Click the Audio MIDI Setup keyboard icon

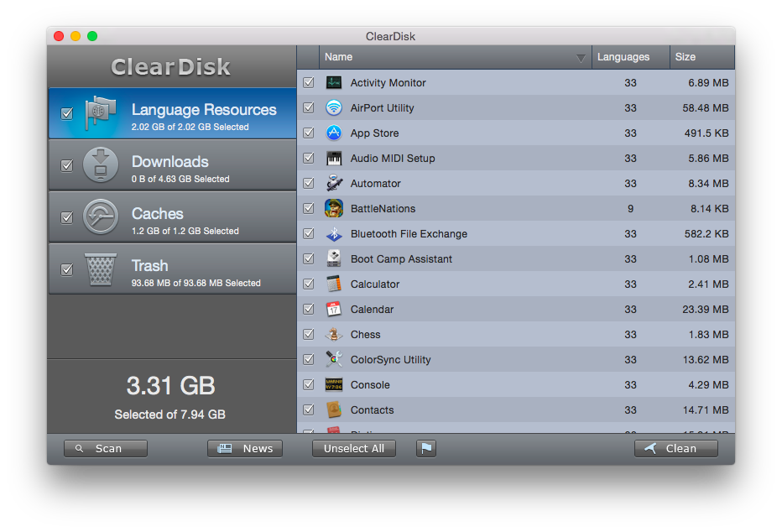334,158
